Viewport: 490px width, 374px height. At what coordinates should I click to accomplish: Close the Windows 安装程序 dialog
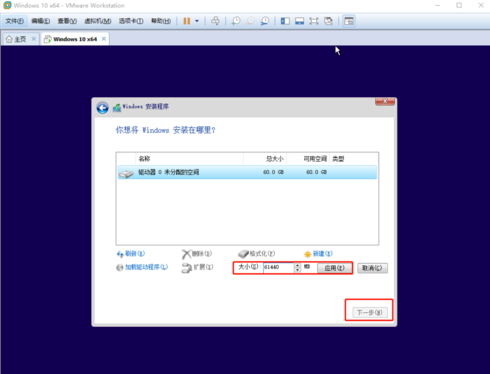coord(385,101)
